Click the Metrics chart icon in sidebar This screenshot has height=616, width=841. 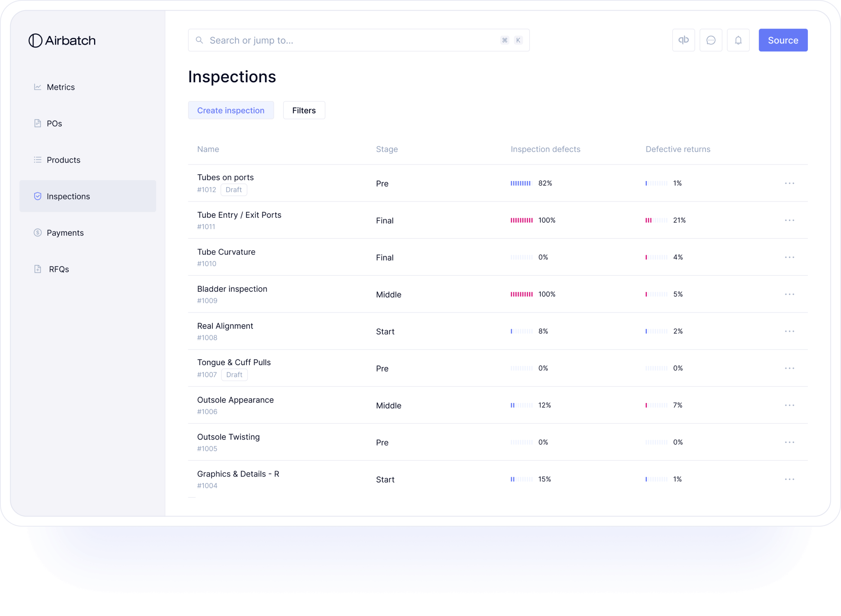click(x=37, y=87)
